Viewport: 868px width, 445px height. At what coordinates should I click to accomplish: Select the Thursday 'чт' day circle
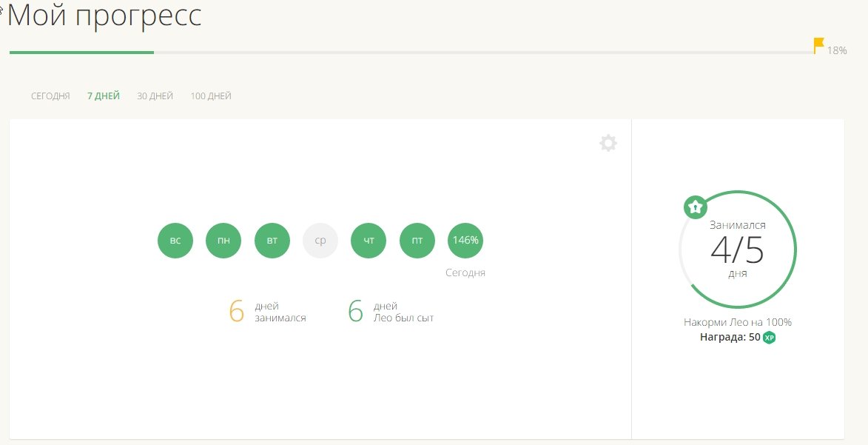[369, 241]
